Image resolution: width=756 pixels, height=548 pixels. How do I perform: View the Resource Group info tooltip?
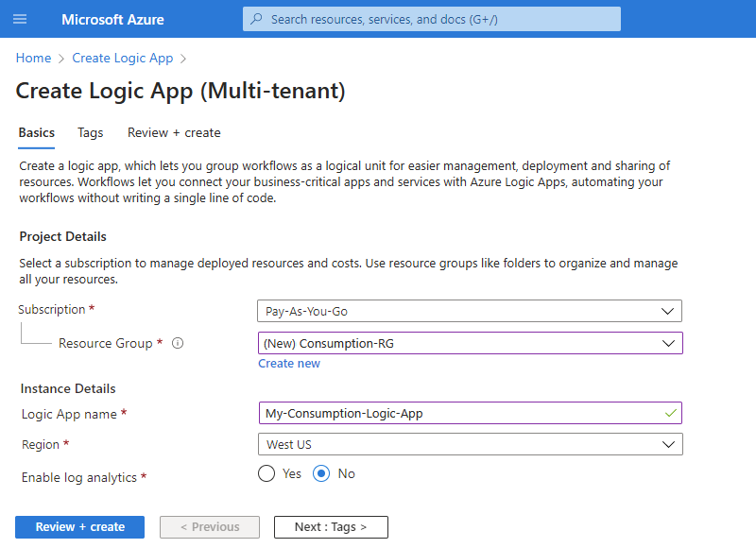(178, 343)
